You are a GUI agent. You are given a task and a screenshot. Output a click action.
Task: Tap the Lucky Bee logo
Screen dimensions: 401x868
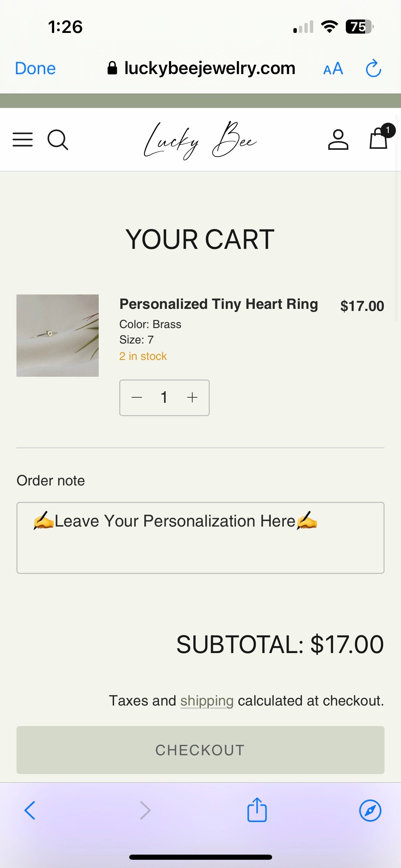tap(200, 140)
